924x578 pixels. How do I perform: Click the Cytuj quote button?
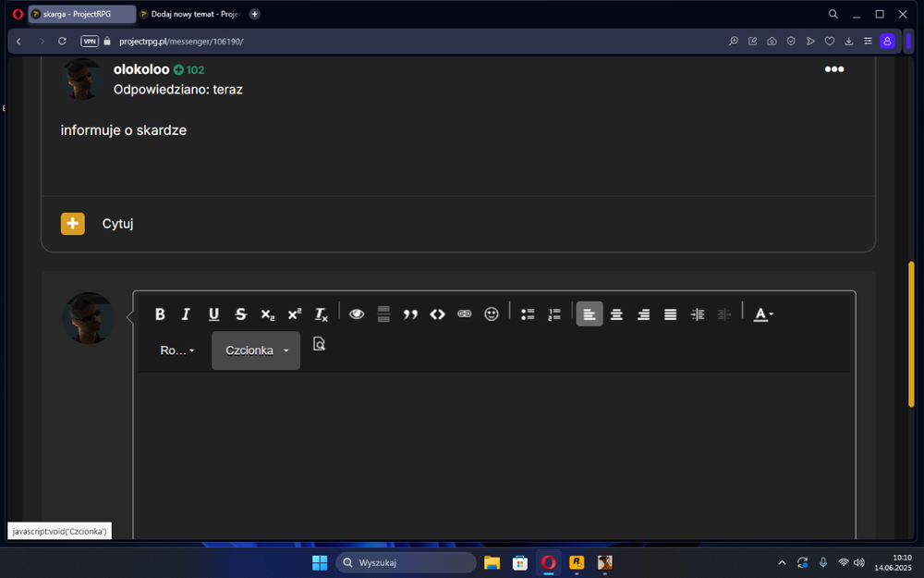118,224
